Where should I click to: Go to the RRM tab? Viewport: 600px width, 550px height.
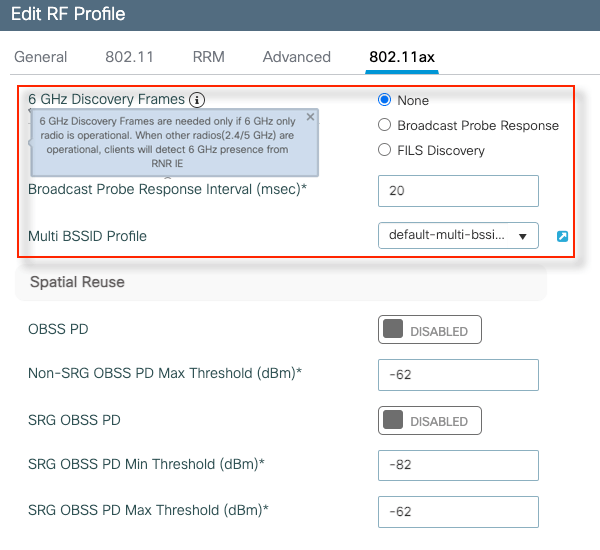[x=208, y=57]
